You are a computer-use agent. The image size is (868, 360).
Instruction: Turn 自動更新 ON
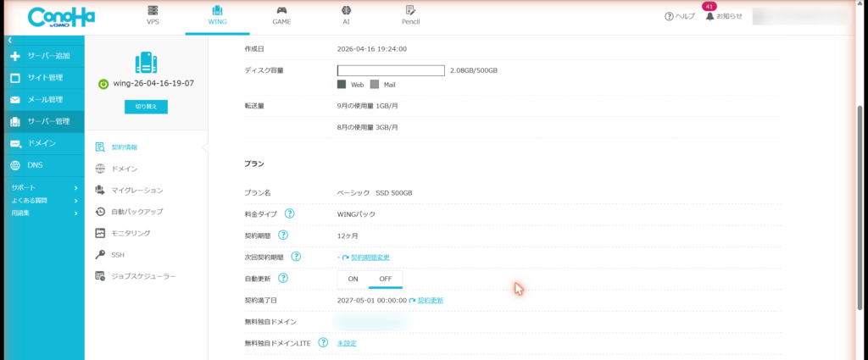(353, 279)
